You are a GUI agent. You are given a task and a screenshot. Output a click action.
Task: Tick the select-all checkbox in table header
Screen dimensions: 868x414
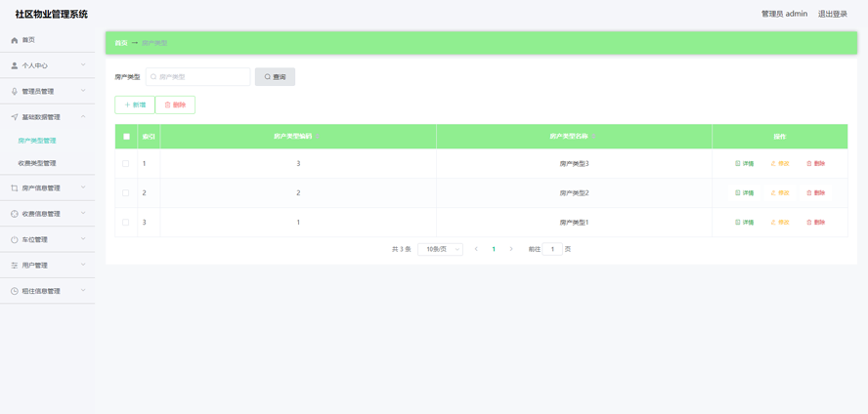126,137
